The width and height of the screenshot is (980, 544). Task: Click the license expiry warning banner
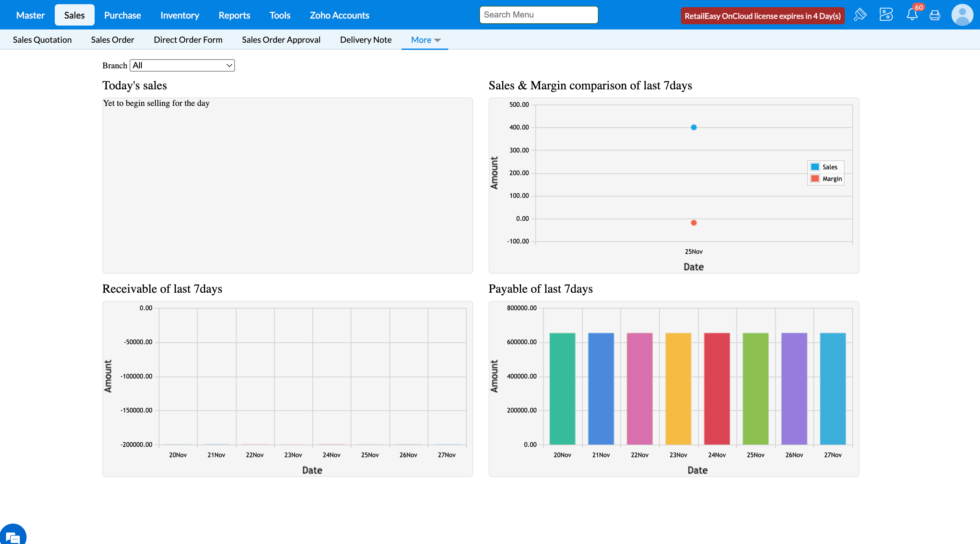[763, 16]
